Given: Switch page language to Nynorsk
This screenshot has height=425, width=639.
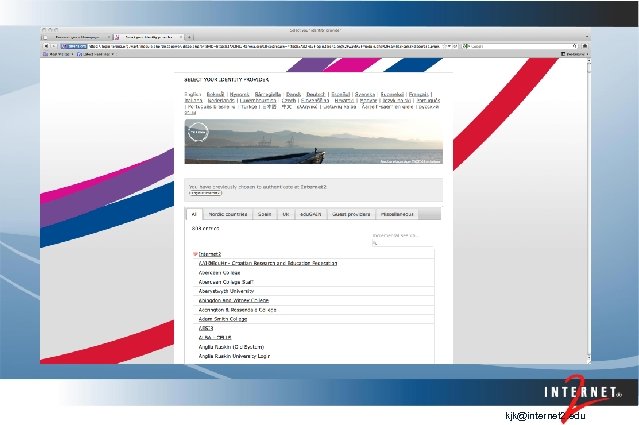Looking at the screenshot, I should click(x=239, y=94).
